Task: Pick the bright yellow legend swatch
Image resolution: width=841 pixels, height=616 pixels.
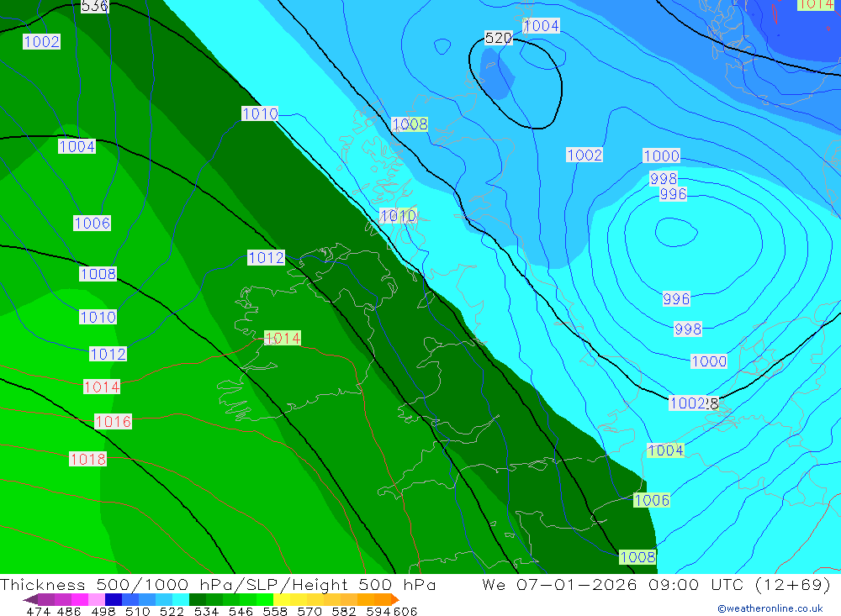Action: [282, 599]
